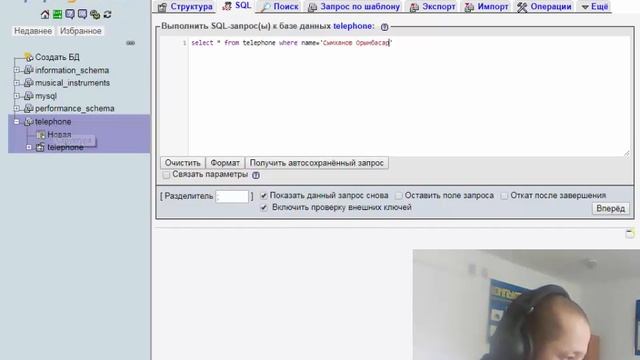
Task: Open the Избранное sidebar tab
Action: point(80,31)
